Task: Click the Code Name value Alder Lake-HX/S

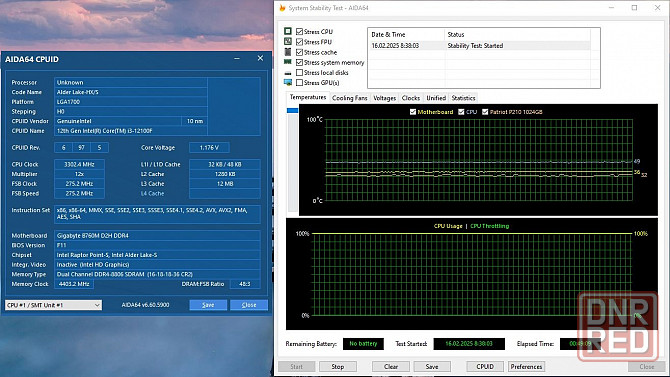Action: (x=131, y=92)
